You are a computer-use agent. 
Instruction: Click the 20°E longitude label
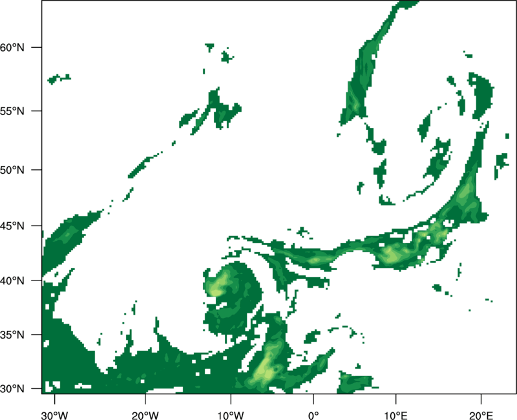point(481,415)
